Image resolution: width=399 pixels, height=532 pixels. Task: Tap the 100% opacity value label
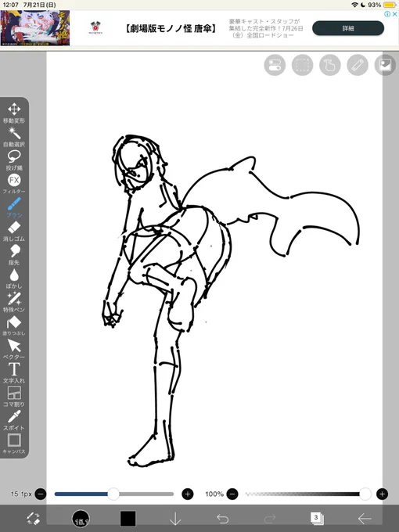[x=214, y=494]
